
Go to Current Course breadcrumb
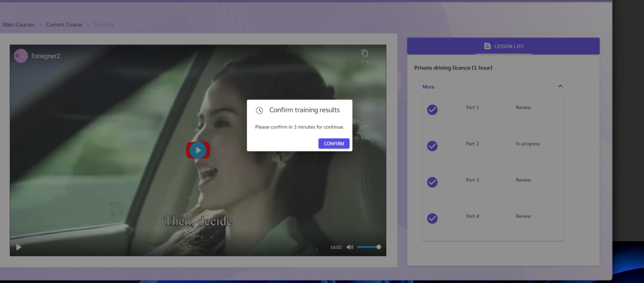(64, 25)
